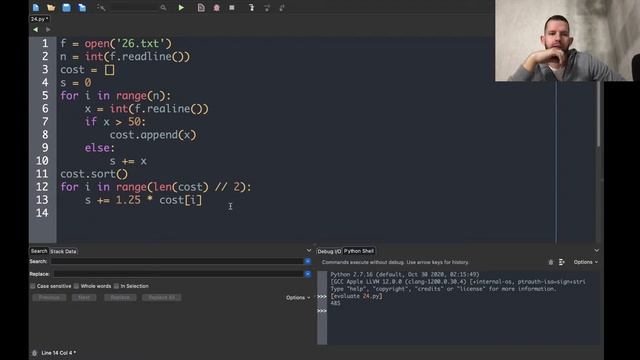Click the Step Over debug icon
Image resolution: width=640 pixels, height=360 pixels.
[x=267, y=7]
